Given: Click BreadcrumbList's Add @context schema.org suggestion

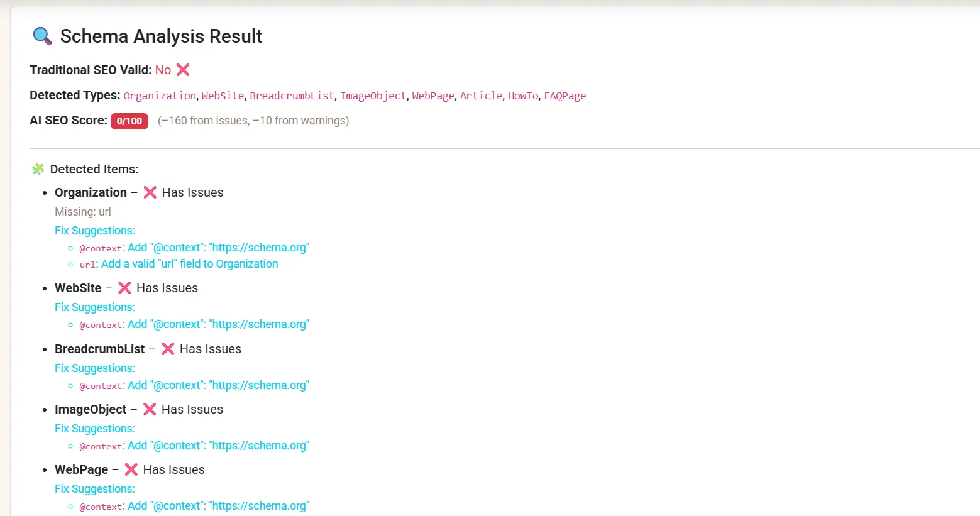Looking at the screenshot, I should point(218,385).
